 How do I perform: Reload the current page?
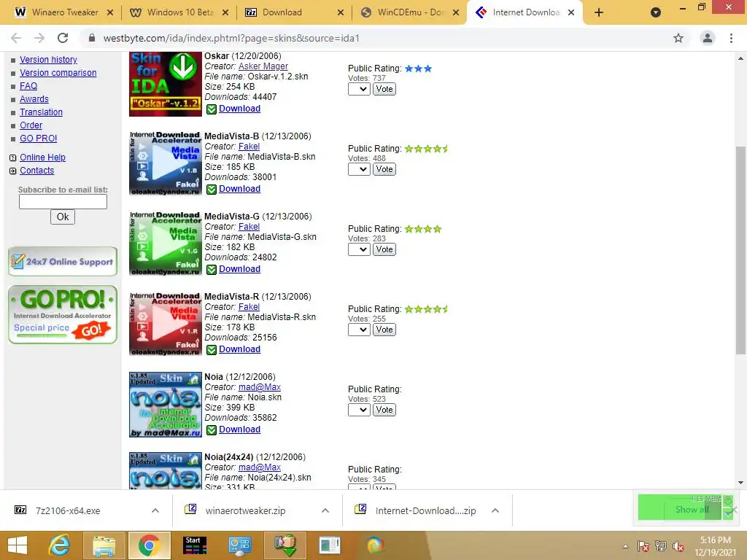pyautogui.click(x=63, y=38)
